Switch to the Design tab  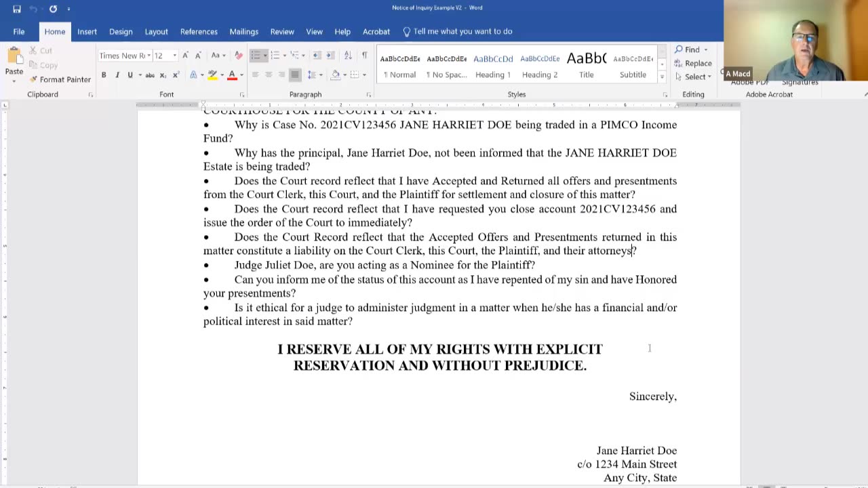121,31
